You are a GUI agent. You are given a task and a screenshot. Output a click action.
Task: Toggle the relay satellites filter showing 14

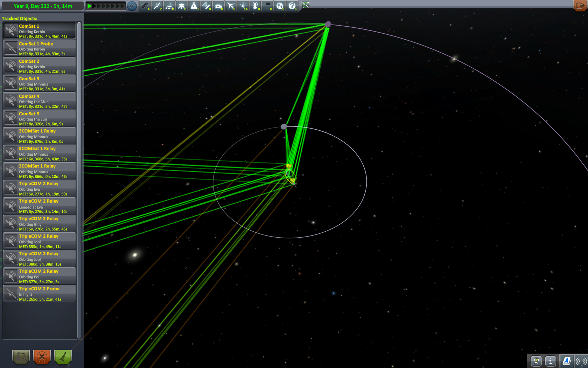click(243, 6)
